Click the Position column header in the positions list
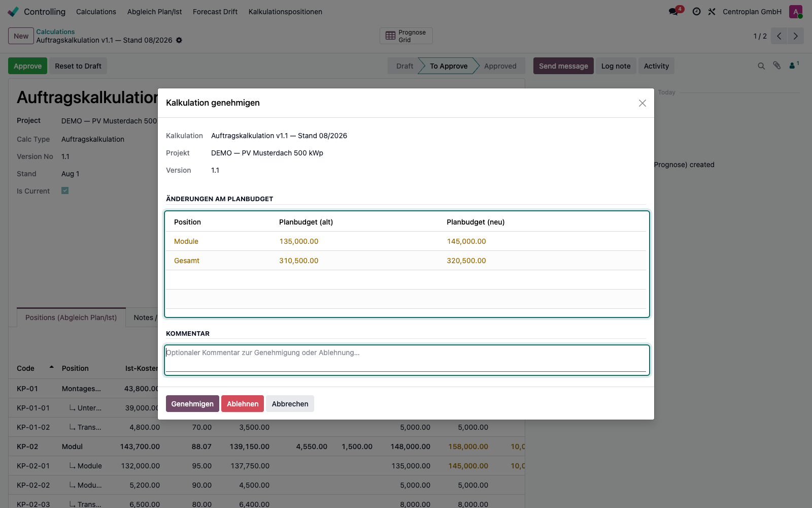The width and height of the screenshot is (812, 508). pos(75,368)
